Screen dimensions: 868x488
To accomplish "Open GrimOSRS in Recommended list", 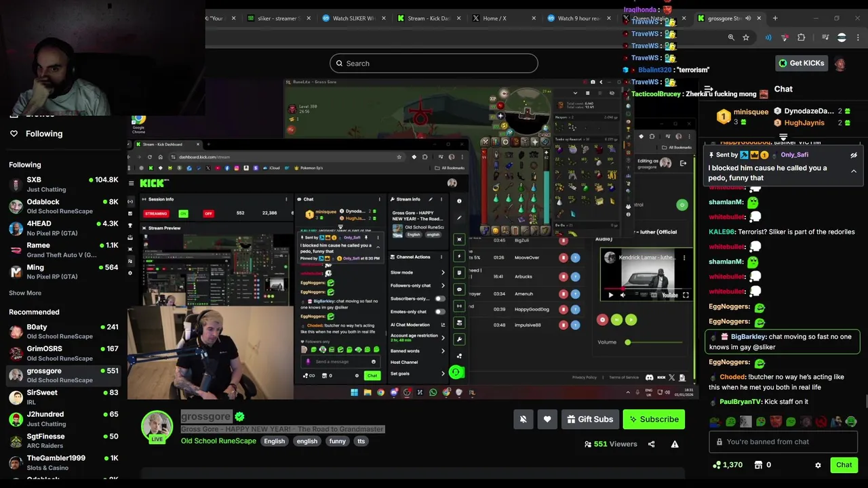I will coord(64,353).
